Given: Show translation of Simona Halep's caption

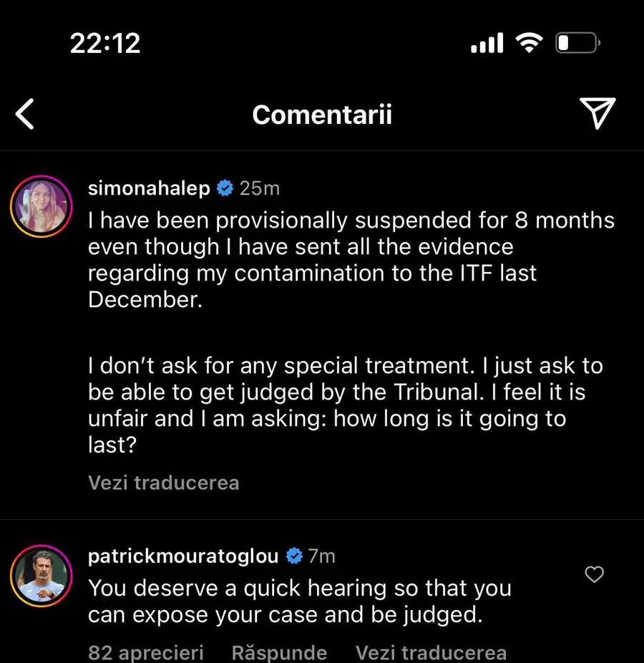Looking at the screenshot, I should [163, 483].
